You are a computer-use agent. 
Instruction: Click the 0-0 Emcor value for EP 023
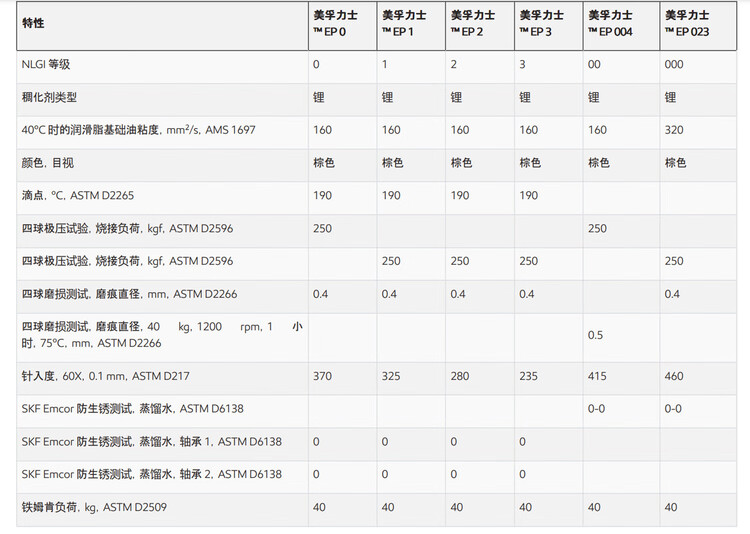click(x=673, y=409)
